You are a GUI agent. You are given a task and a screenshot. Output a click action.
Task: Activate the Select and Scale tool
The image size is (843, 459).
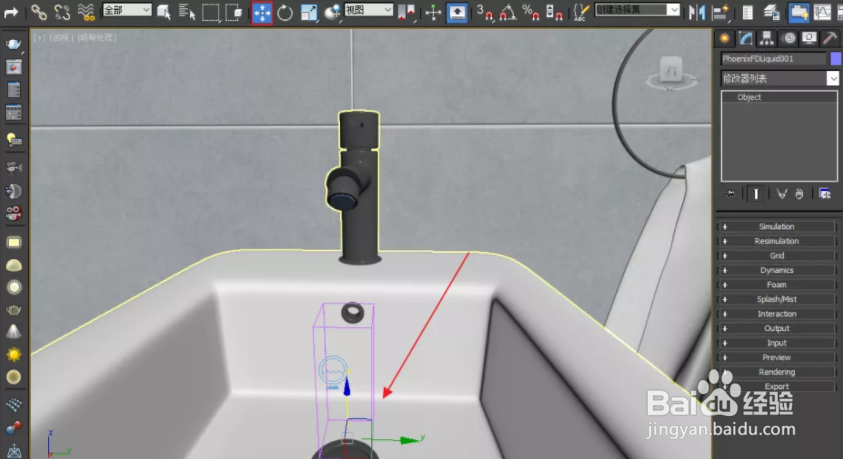pyautogui.click(x=309, y=12)
